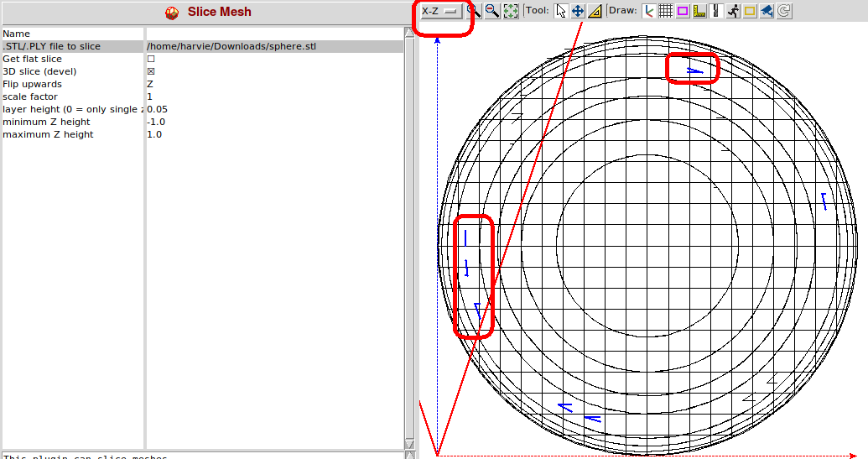The height and width of the screenshot is (459, 868).
Task: Click the scale factor value 1
Action: tap(149, 96)
